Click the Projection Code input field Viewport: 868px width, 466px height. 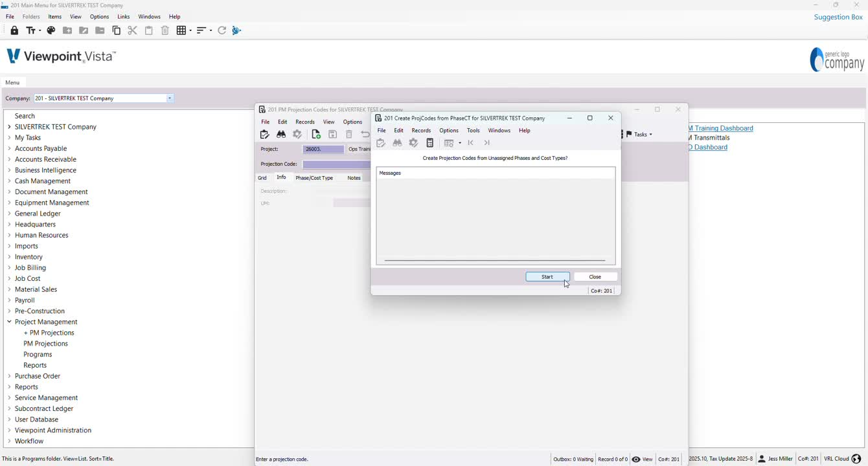click(x=336, y=164)
